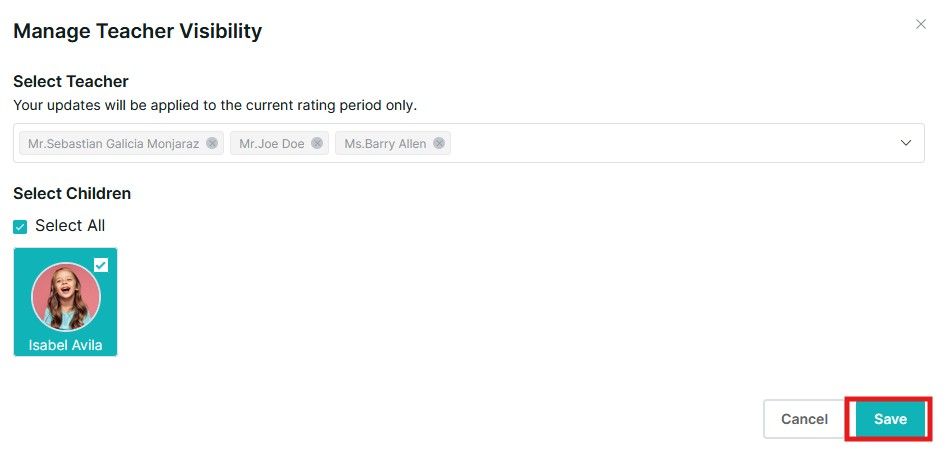947x455 pixels.
Task: Close the Manage Teacher Visibility dialog
Action: (921, 24)
